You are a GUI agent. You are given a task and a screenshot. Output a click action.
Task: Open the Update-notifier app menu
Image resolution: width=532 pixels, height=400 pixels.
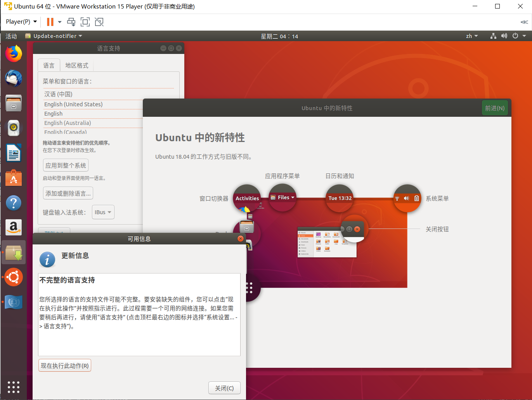[x=54, y=36]
